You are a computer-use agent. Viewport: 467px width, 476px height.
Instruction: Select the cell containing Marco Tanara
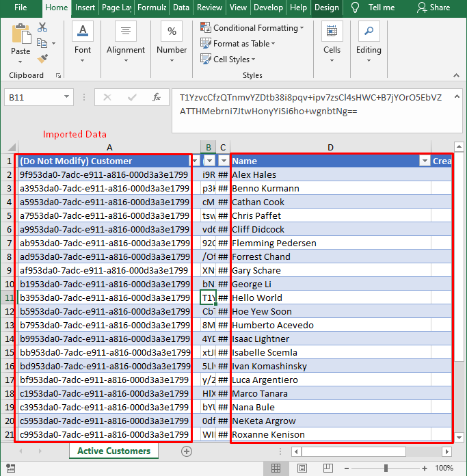click(330, 394)
